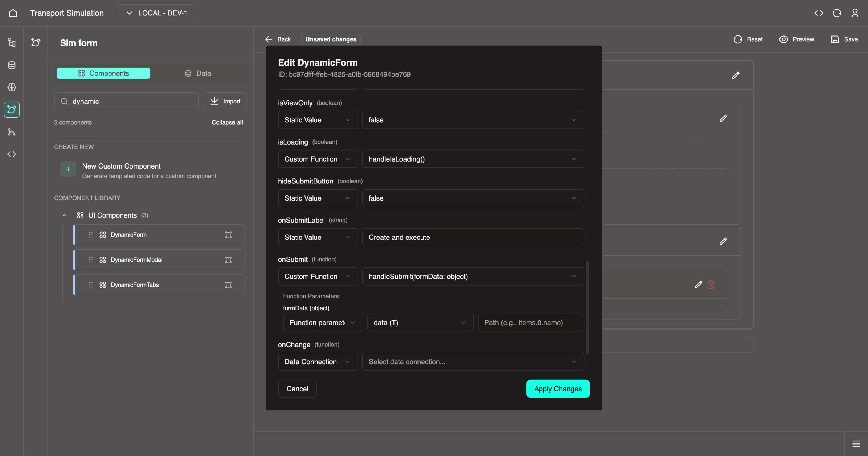Click the plus icon for New Custom Component

(x=68, y=169)
